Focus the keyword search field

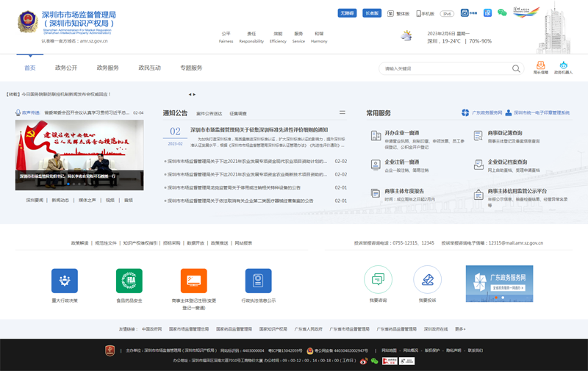pos(446,68)
